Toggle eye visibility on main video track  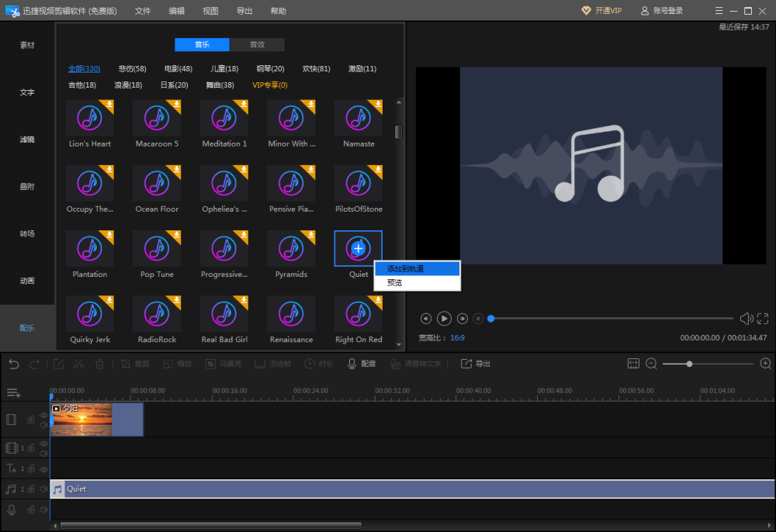point(43,415)
